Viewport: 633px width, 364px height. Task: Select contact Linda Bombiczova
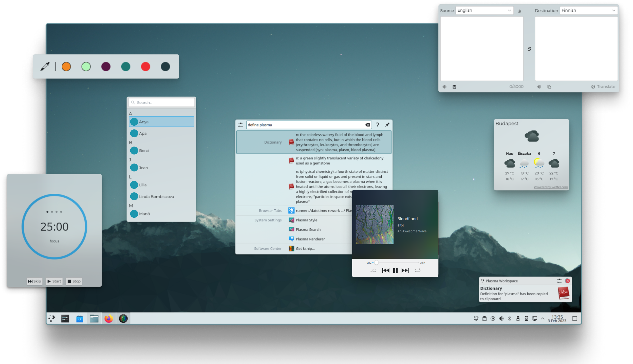click(156, 197)
